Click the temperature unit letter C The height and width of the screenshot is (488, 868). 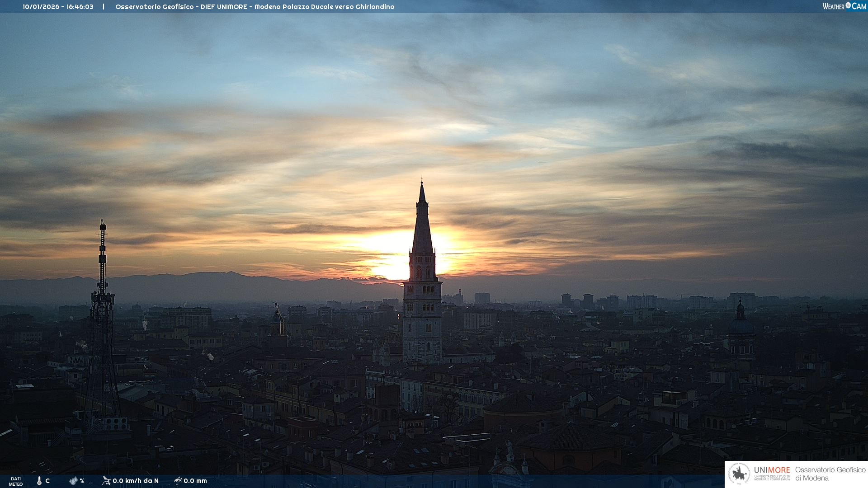coord(47,481)
